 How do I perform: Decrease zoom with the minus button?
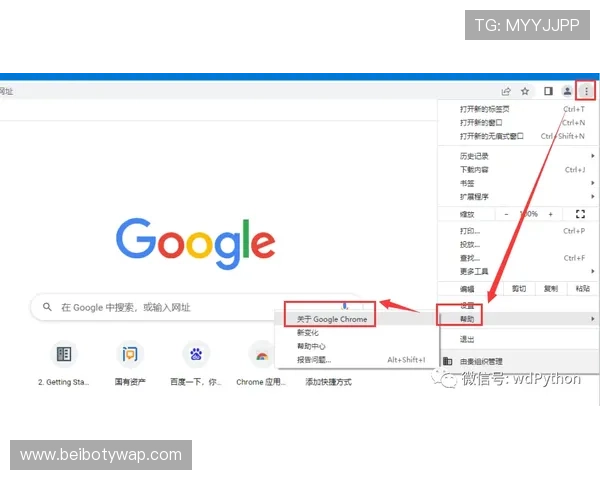coord(506,214)
